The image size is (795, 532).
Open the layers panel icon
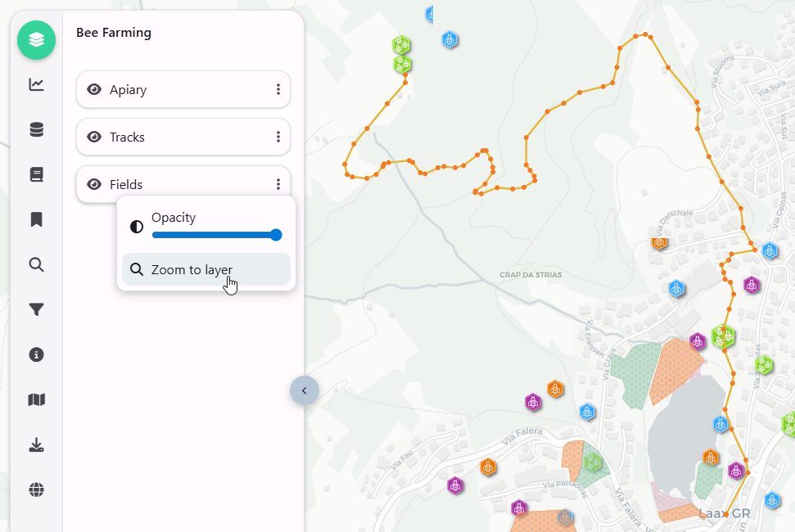coord(36,40)
